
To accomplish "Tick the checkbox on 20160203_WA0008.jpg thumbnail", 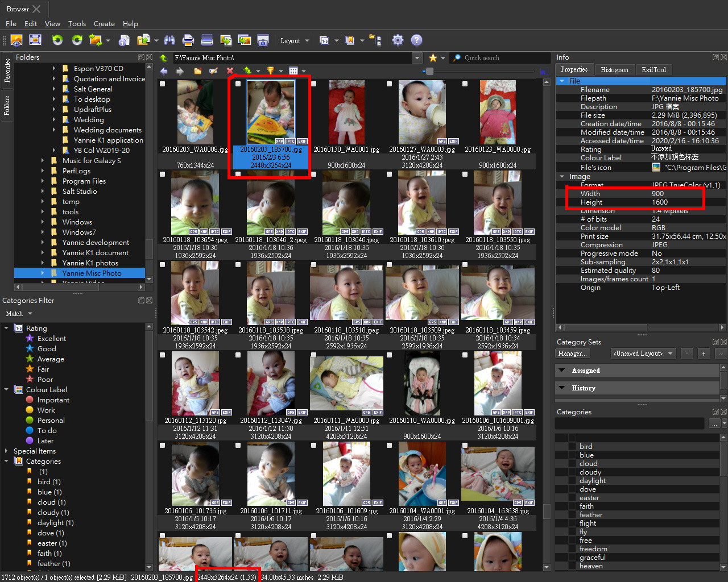I will pyautogui.click(x=163, y=84).
